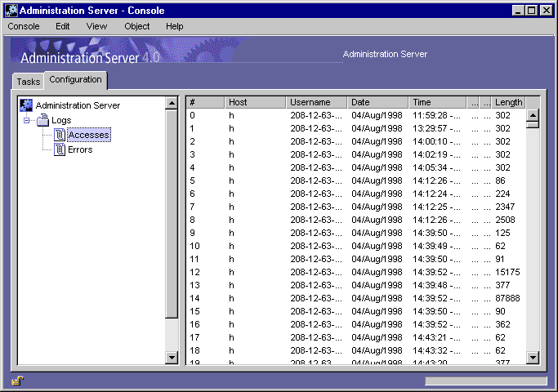Sort by the Date column header
The width and height of the screenshot is (558, 392).
pyautogui.click(x=377, y=102)
